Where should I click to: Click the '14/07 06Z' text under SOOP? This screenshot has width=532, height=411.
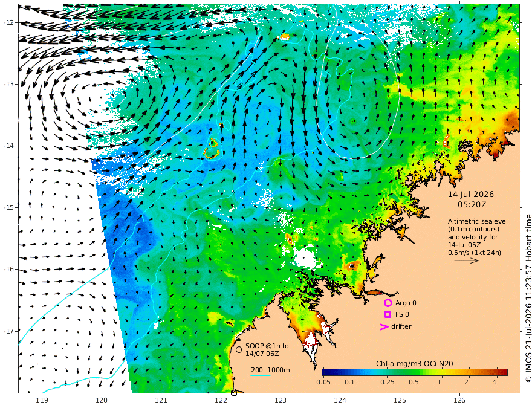262,354
